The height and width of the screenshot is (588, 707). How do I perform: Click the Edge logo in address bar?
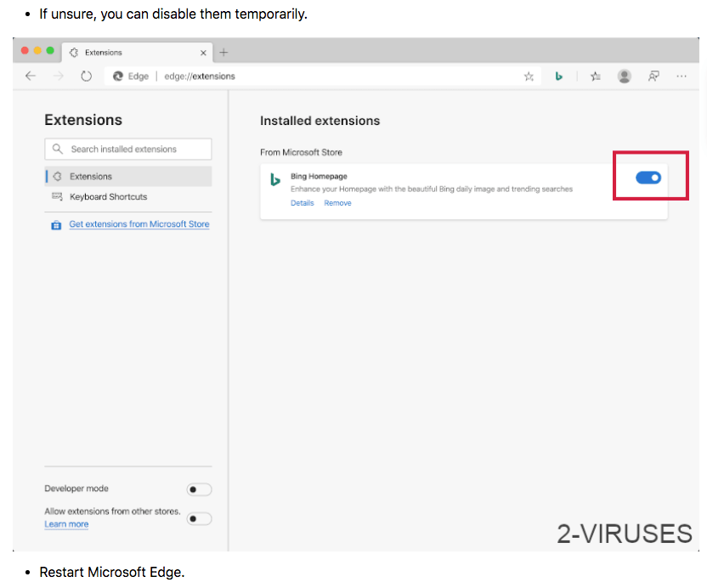tap(118, 76)
